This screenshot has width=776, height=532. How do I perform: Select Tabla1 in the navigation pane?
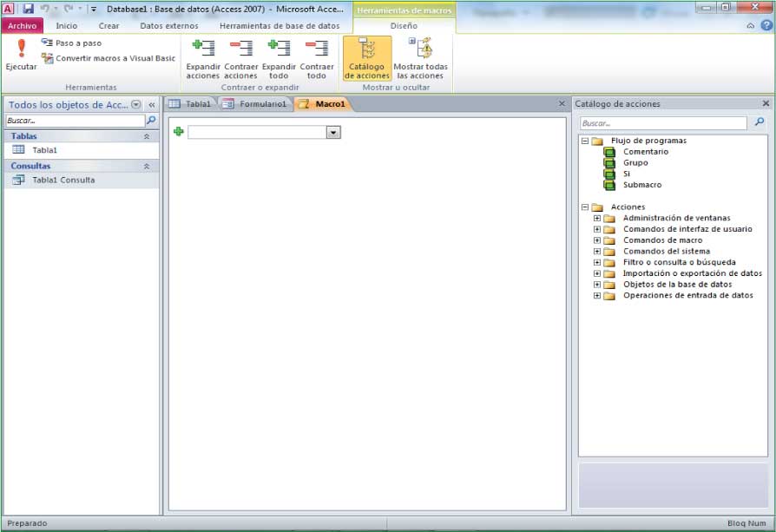click(82, 150)
